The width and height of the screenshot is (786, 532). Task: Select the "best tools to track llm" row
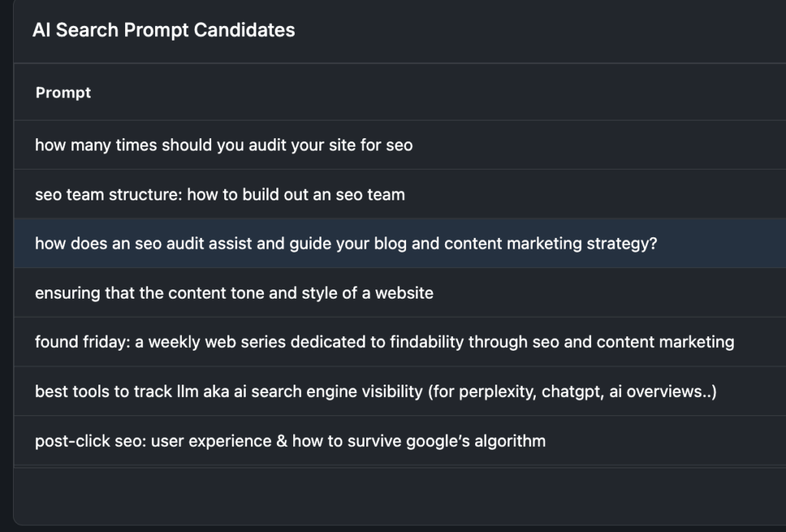[x=375, y=392]
